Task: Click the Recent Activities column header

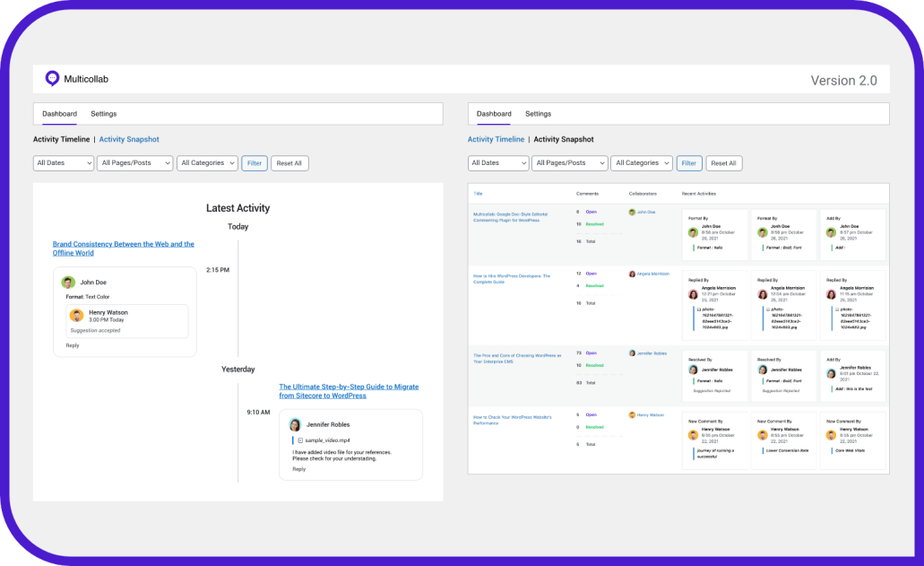Action: tap(699, 194)
